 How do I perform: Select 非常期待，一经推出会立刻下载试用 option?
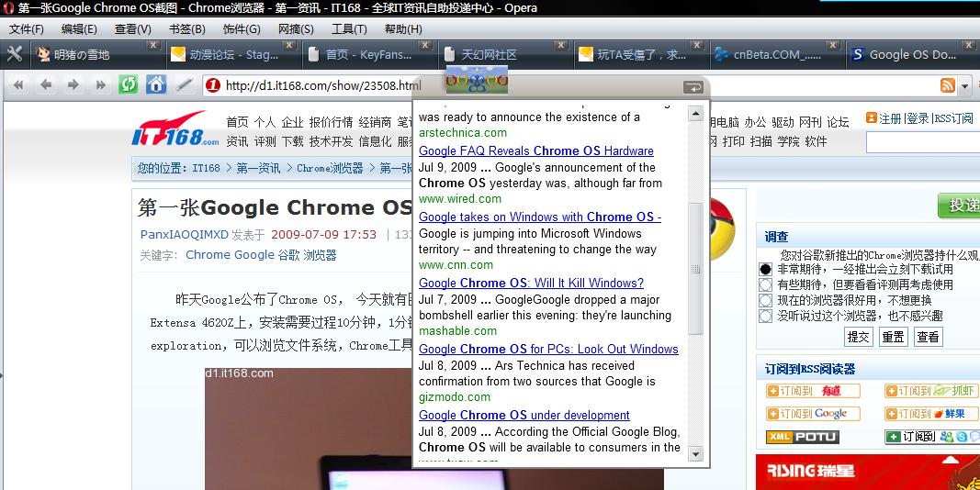(766, 269)
